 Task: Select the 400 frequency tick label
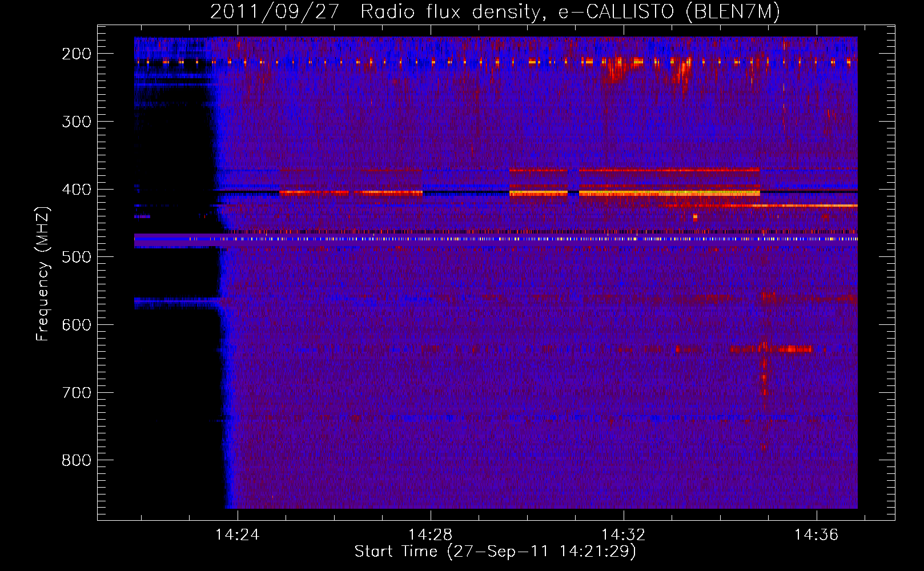(x=77, y=190)
